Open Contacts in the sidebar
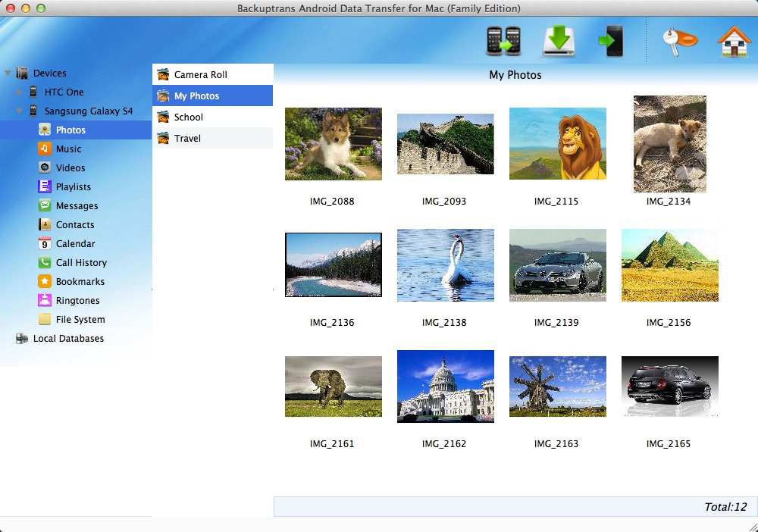 (75, 224)
